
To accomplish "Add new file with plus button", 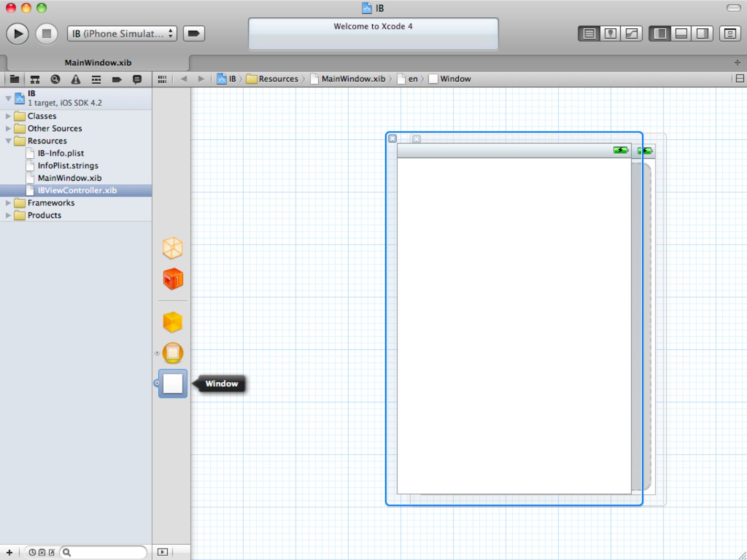I will (x=9, y=552).
